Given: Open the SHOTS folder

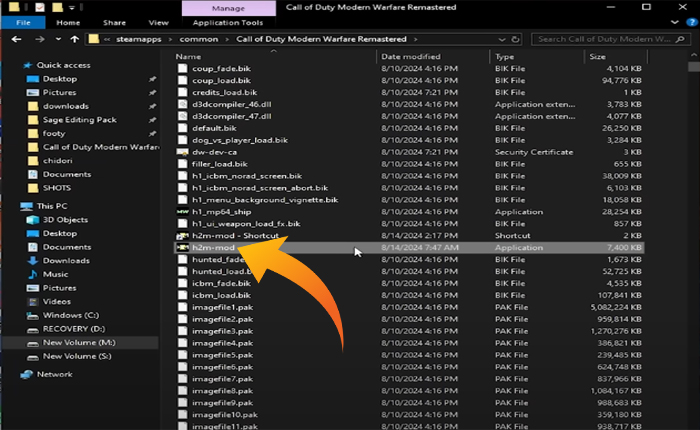Looking at the screenshot, I should (x=57, y=188).
